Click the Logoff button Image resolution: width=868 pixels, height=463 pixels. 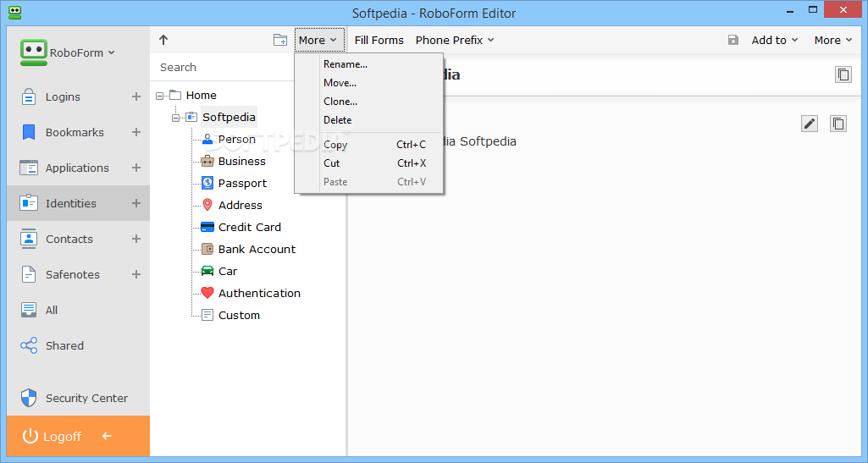[x=52, y=437]
